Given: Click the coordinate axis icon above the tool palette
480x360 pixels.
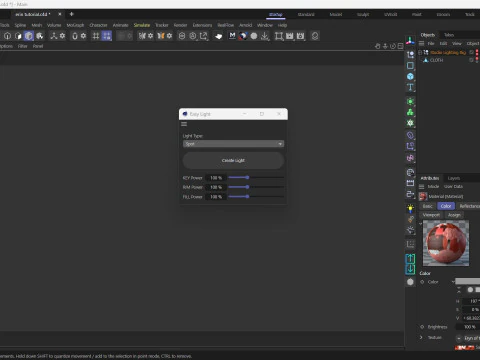Looking at the screenshot, I should pos(410,40).
